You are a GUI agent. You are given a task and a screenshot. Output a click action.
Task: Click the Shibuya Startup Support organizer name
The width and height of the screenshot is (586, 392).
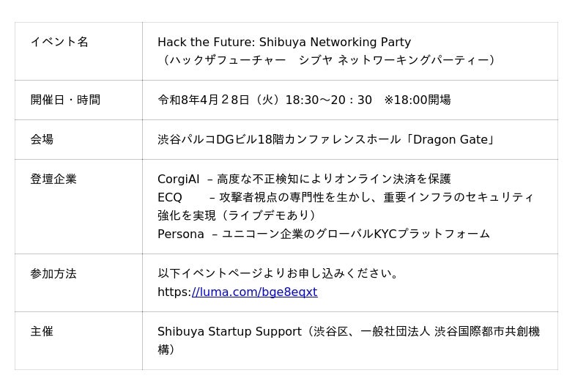[x=229, y=331]
